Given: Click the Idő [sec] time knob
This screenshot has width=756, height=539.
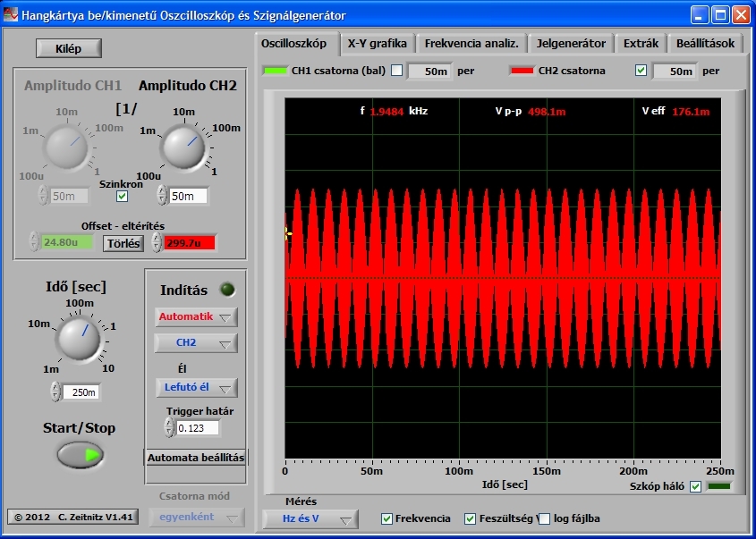Looking at the screenshot, I should pos(79,338).
